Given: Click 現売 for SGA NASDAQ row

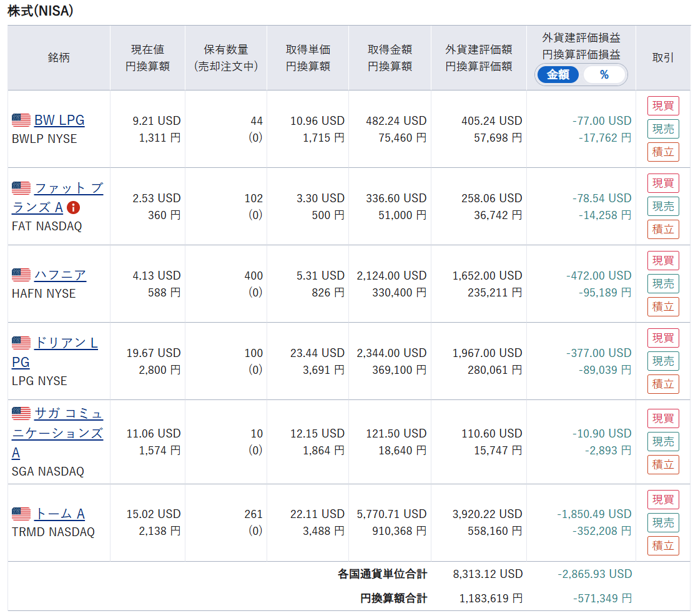Looking at the screenshot, I should click(x=663, y=441).
